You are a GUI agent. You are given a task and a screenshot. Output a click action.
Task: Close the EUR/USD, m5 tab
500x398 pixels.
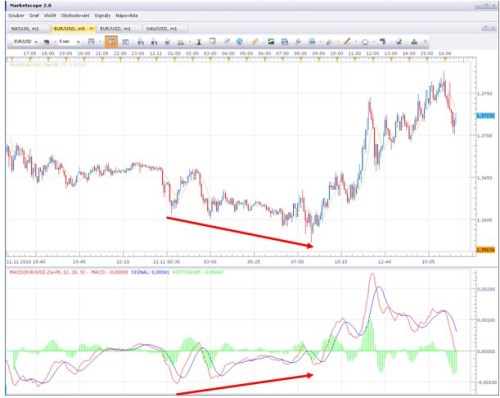coord(91,29)
